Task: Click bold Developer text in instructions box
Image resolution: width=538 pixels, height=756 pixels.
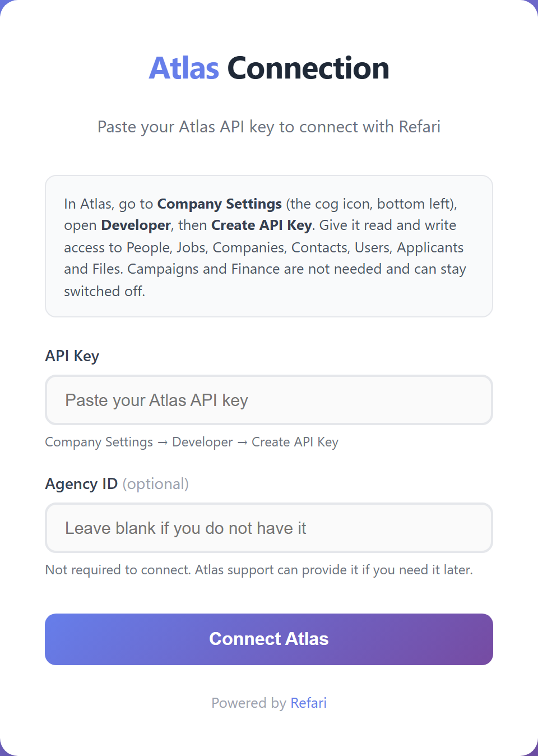Action: click(x=136, y=225)
